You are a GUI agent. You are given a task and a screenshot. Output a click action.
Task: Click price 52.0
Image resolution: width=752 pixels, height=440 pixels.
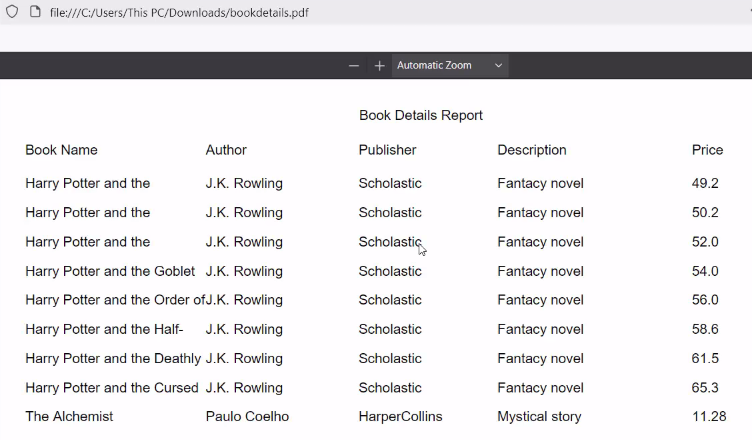pos(705,242)
